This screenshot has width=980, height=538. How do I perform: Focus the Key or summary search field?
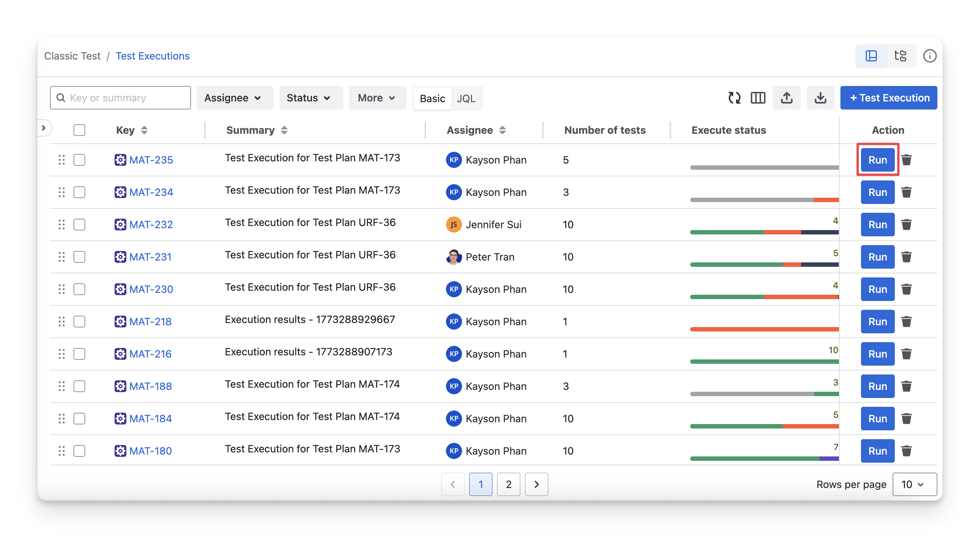120,98
